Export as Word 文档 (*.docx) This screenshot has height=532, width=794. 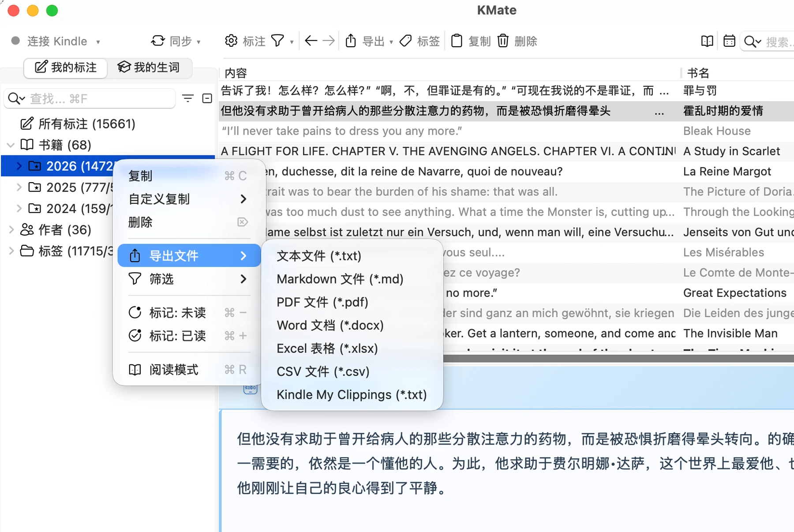tap(352, 325)
